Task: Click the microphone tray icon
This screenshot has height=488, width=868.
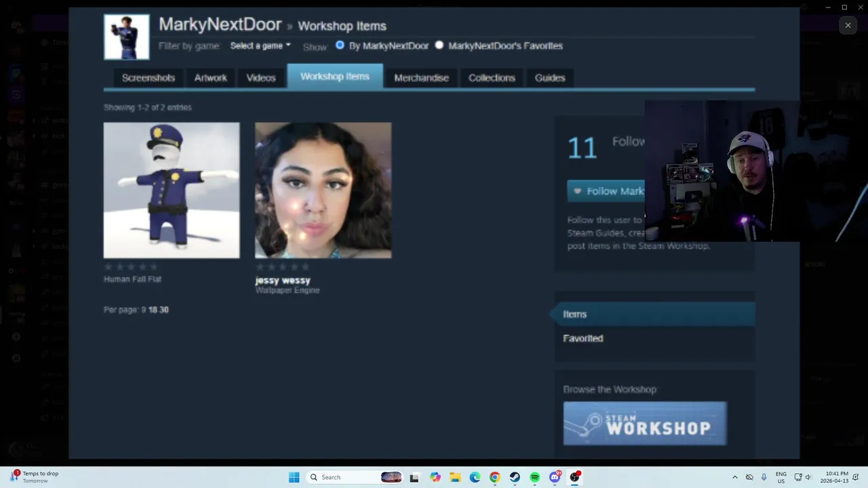Action: (764, 477)
